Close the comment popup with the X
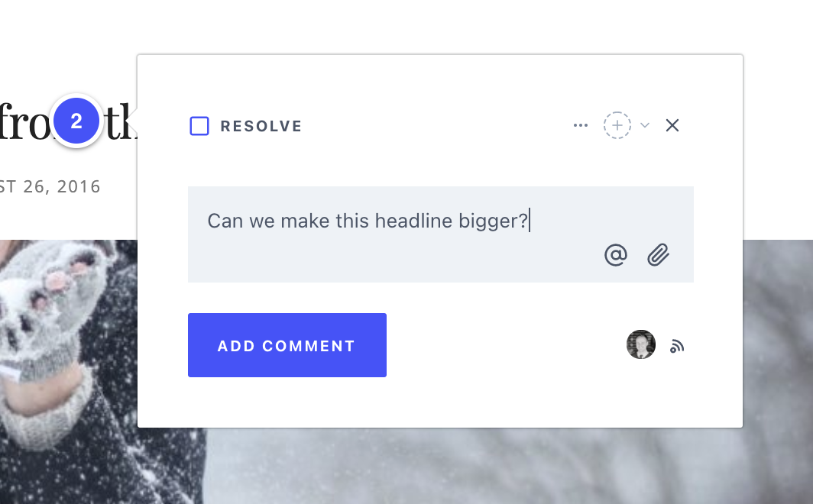Viewport: 813px width, 504px height. [x=672, y=125]
